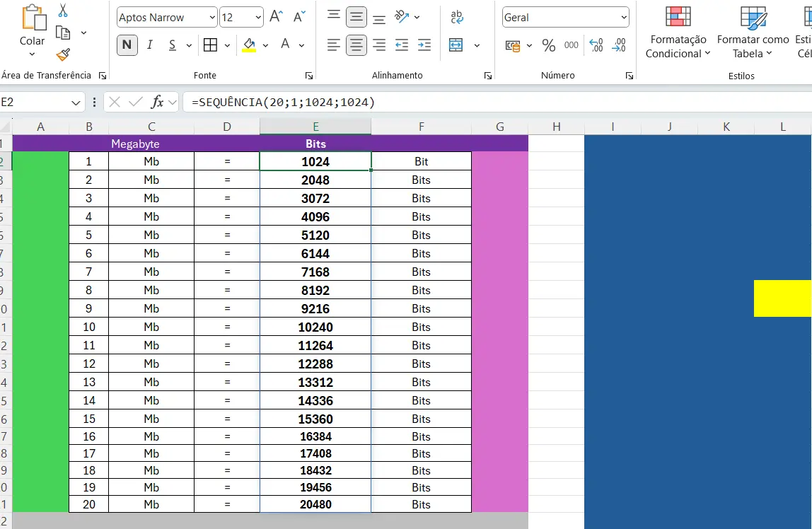Toggle bold (N) formatting
Viewport: 812px width, 529px height.
[127, 45]
